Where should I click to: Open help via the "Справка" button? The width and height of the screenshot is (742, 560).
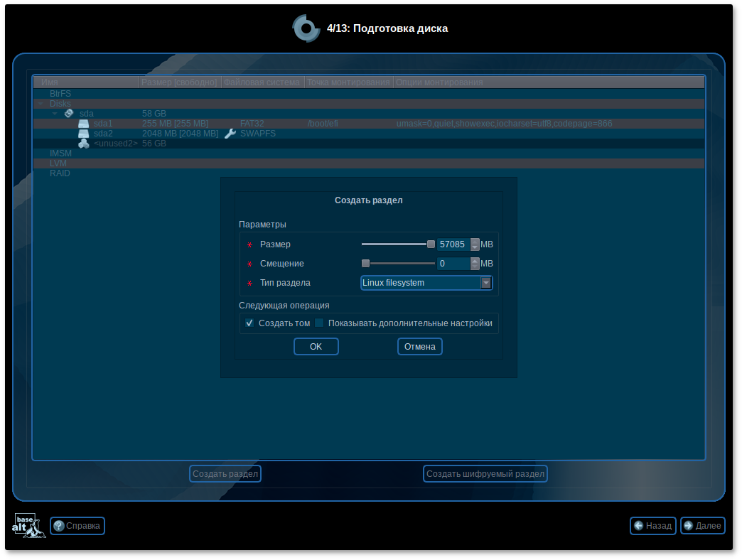click(x=77, y=526)
